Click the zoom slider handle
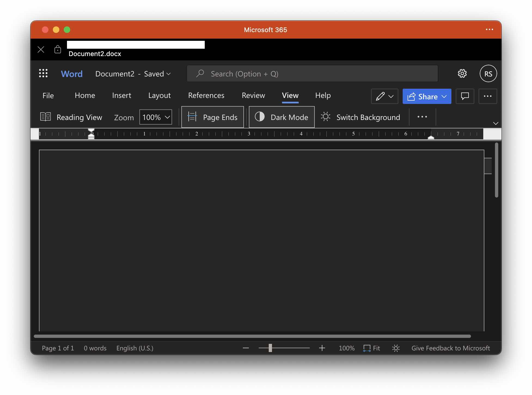 pyautogui.click(x=270, y=348)
